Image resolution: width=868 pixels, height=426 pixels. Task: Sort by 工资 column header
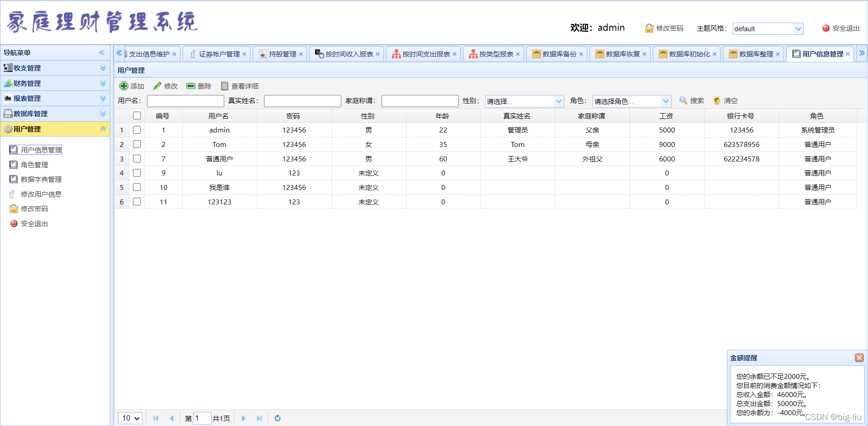coord(666,116)
